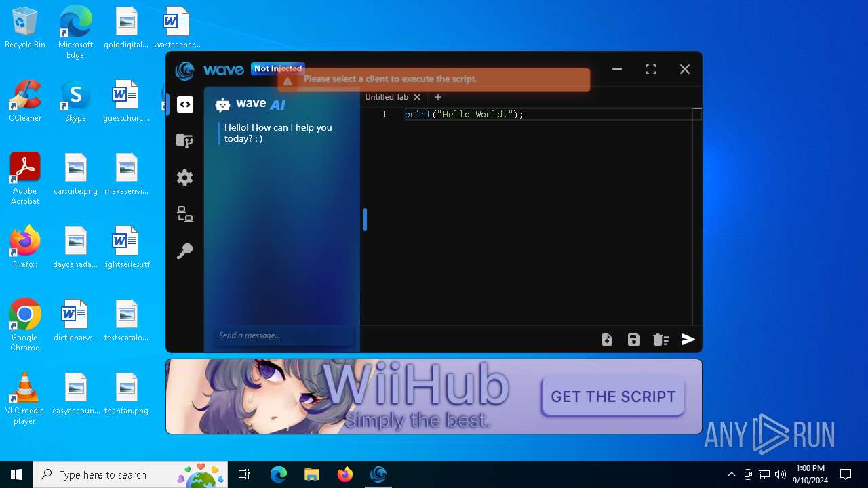Open the Windows Start menu
This screenshot has width=868, height=488.
point(16,474)
